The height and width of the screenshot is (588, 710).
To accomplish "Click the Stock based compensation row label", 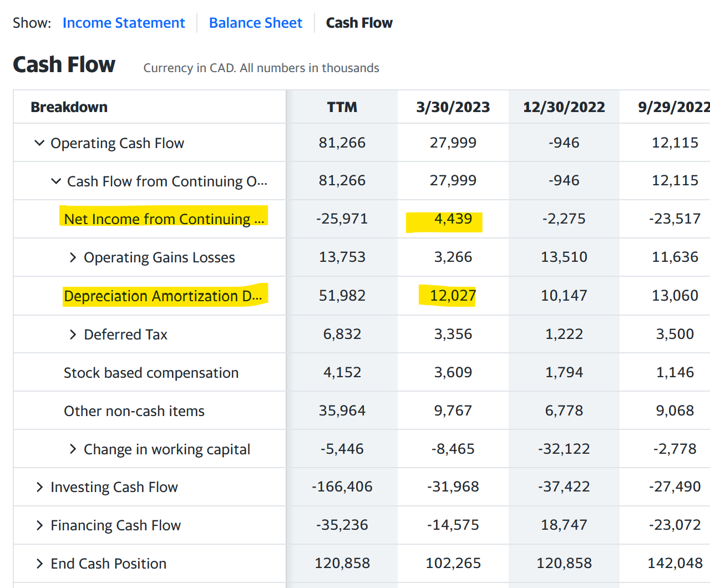I will (x=151, y=373).
